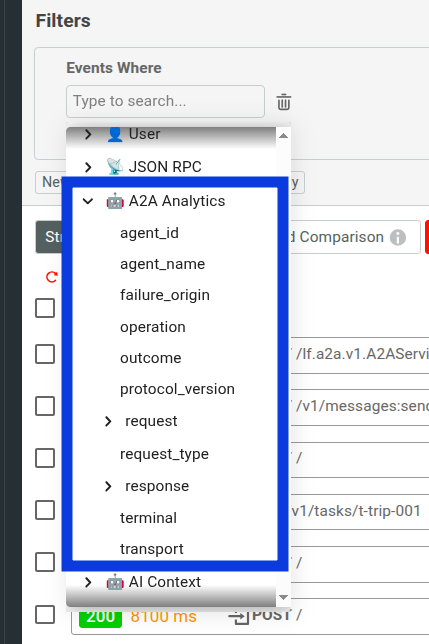
Task: Select the terminal field
Action: coord(149,518)
